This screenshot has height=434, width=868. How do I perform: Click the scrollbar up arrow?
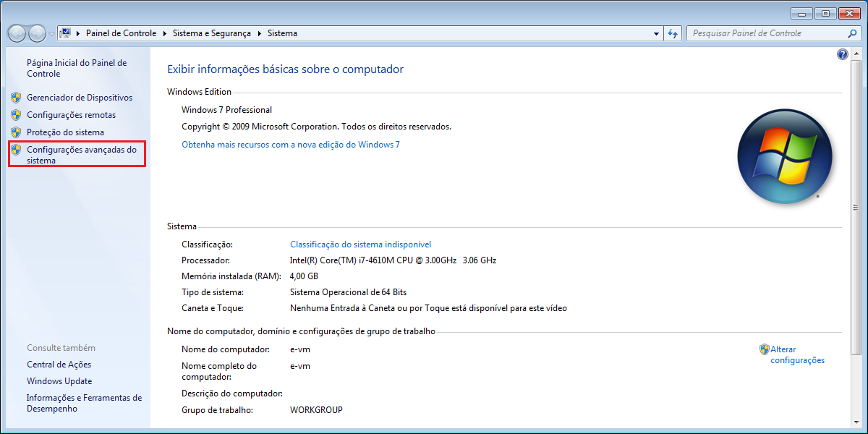click(856, 54)
